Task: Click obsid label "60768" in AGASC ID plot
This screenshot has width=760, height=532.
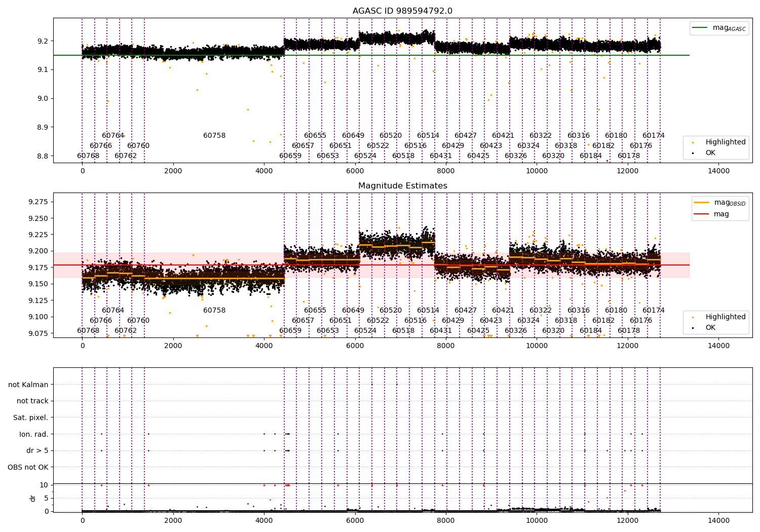Action: coord(88,156)
